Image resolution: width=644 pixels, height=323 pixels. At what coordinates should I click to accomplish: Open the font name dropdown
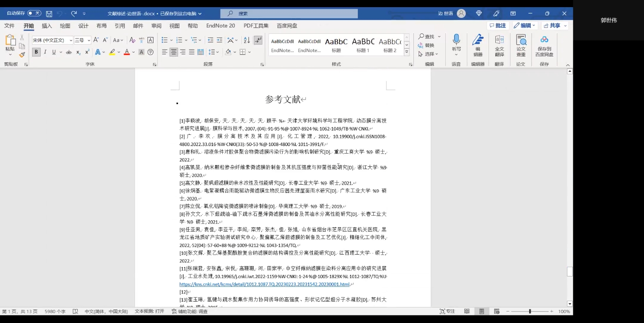pyautogui.click(x=71, y=40)
